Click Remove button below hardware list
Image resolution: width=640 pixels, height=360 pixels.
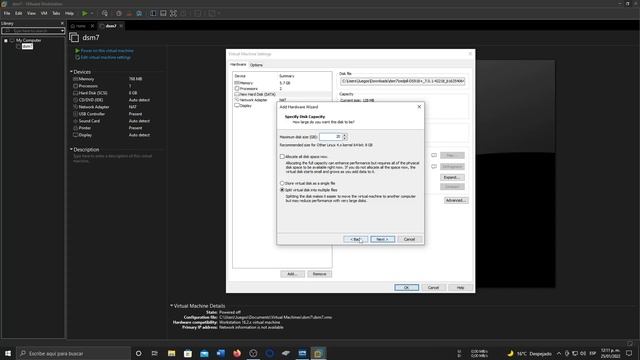[x=319, y=274]
